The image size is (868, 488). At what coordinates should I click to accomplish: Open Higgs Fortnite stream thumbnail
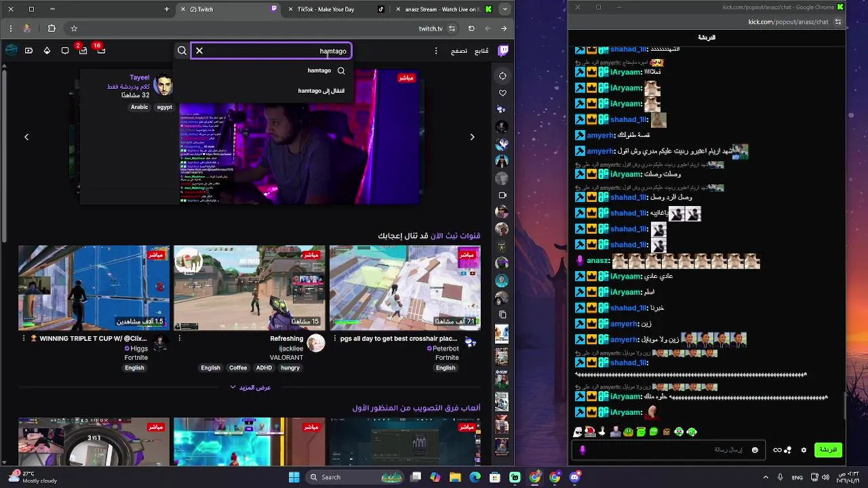[94, 288]
